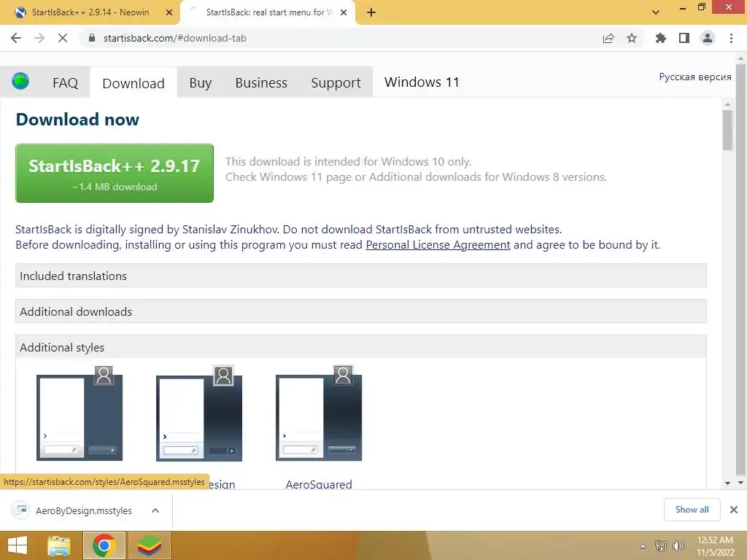Image resolution: width=747 pixels, height=560 pixels.
Task: Close the StartIsBack real start menu tab
Action: (x=344, y=12)
